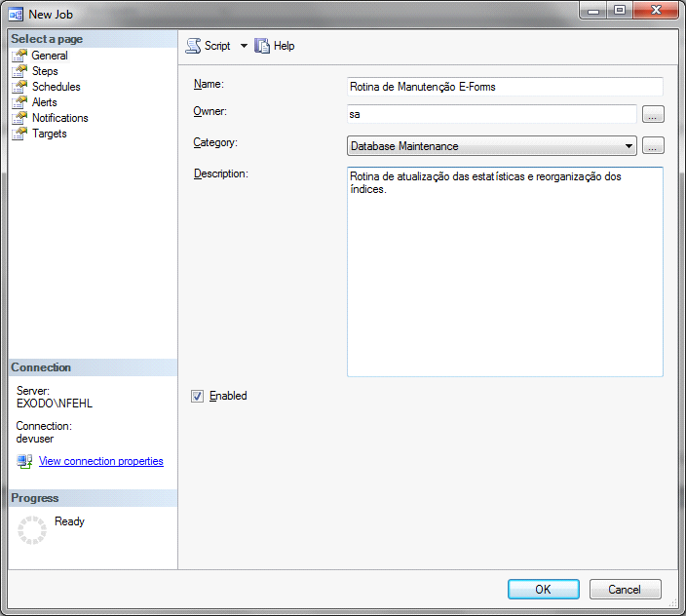
Task: Click the Script toolbar button
Action: point(209,46)
